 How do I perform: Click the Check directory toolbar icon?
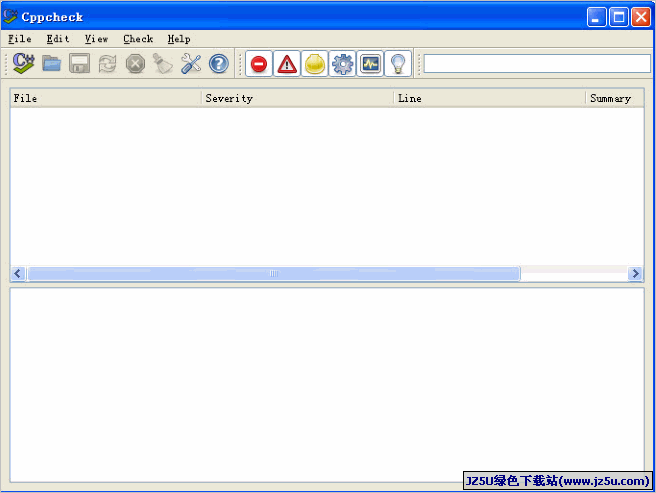click(x=23, y=64)
